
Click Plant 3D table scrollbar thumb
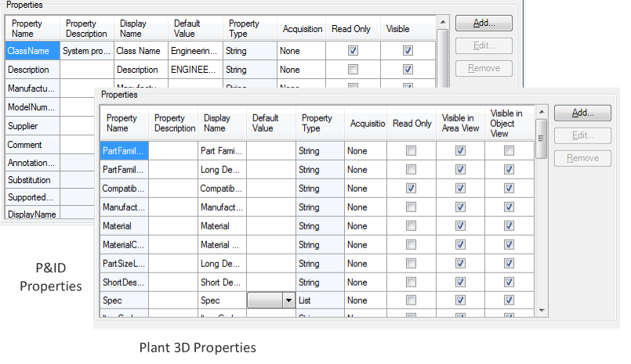click(x=542, y=139)
